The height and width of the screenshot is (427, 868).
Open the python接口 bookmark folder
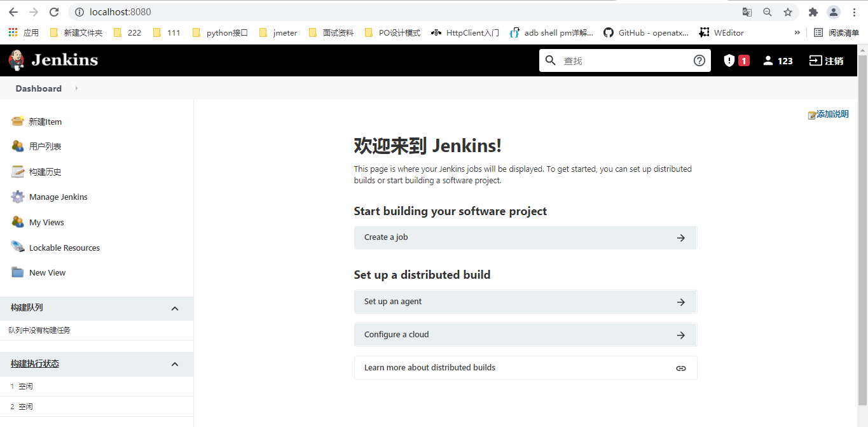(x=220, y=32)
